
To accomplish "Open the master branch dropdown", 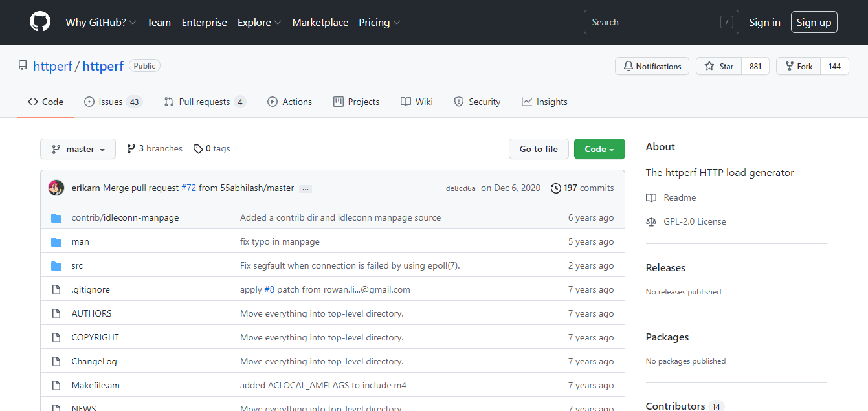I will click(78, 149).
